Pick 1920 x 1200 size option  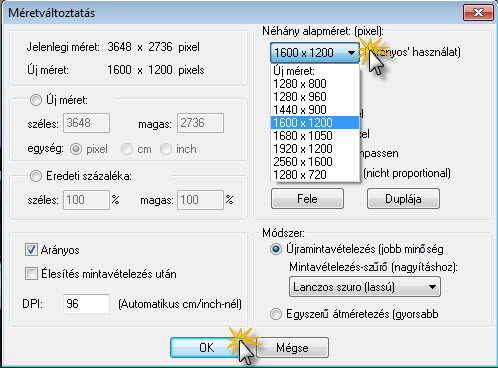coord(315,149)
